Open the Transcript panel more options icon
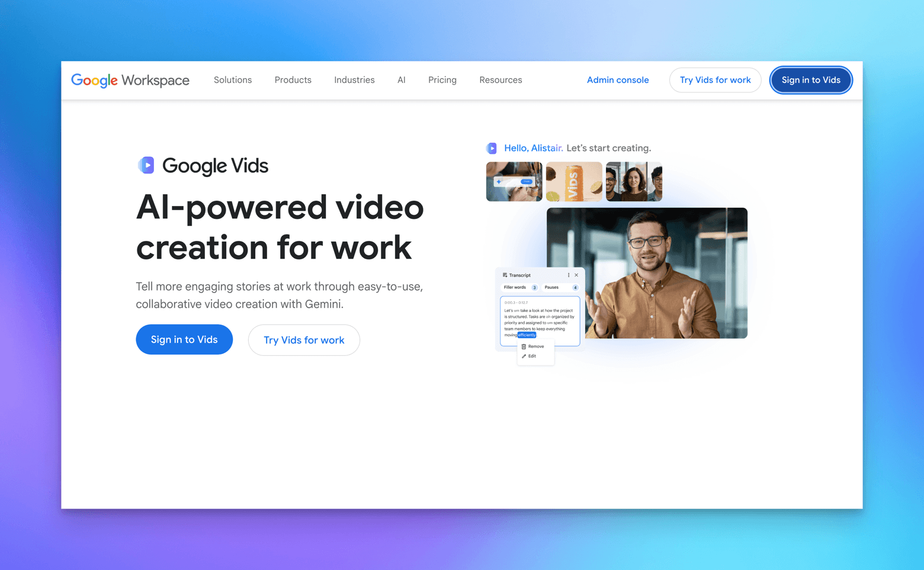The width and height of the screenshot is (924, 570). point(569,275)
